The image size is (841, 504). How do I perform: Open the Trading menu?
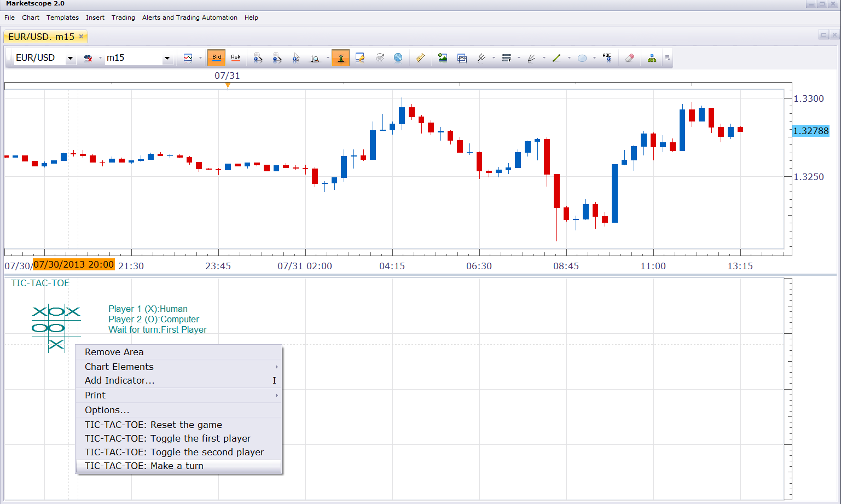click(123, 18)
